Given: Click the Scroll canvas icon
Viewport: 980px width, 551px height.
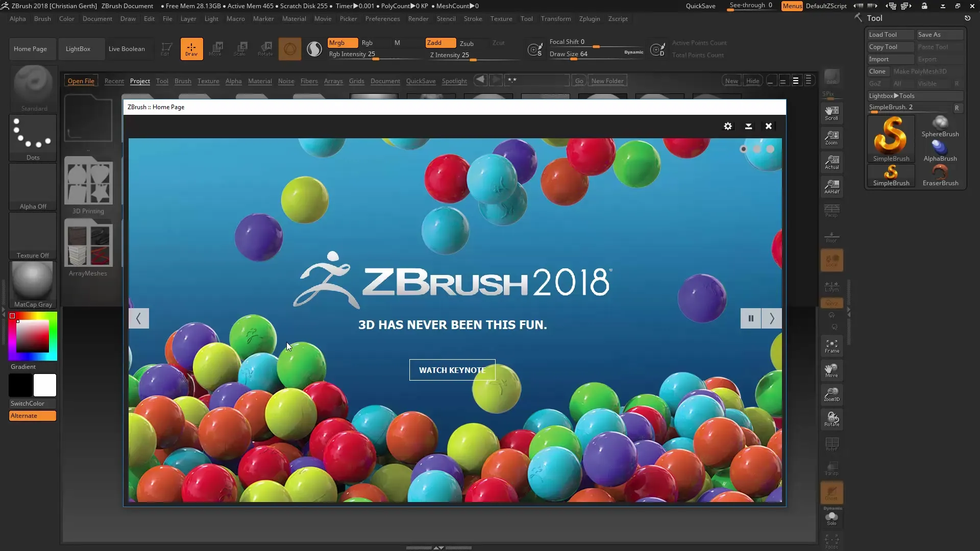Looking at the screenshot, I should click(x=831, y=113).
